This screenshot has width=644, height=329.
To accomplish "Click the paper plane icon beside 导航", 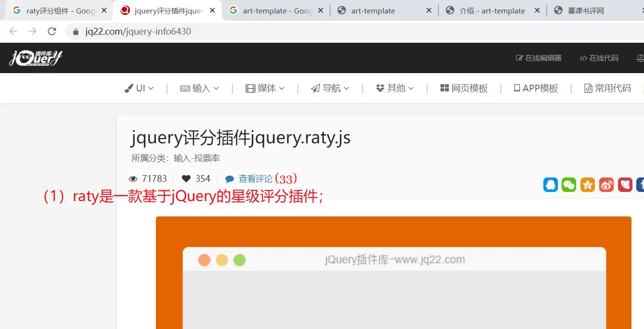I will [x=316, y=89].
